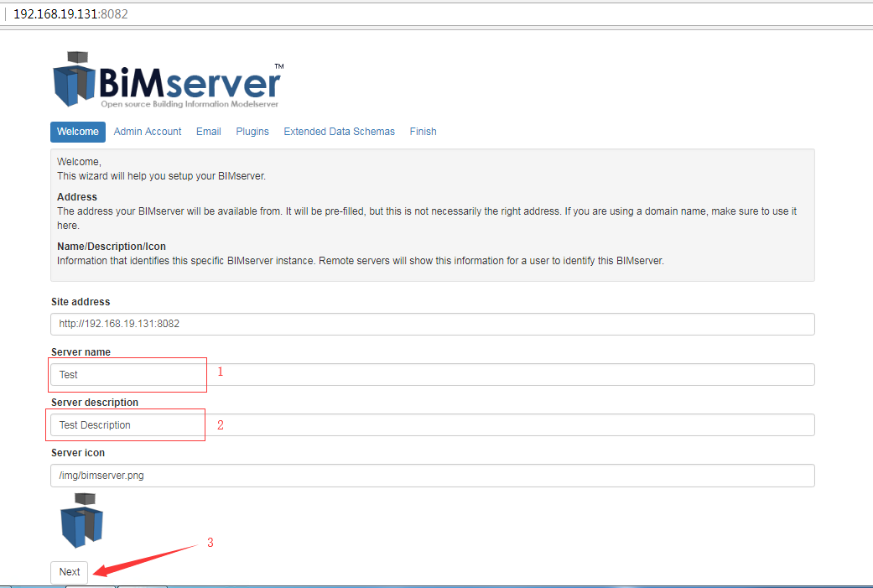Click the 'Server name' field label

click(81, 352)
